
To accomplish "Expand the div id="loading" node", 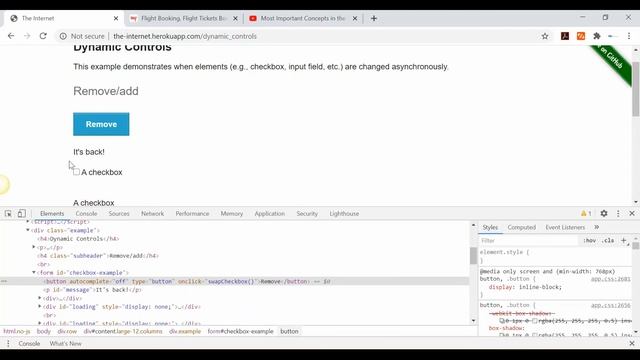I will point(40,307).
